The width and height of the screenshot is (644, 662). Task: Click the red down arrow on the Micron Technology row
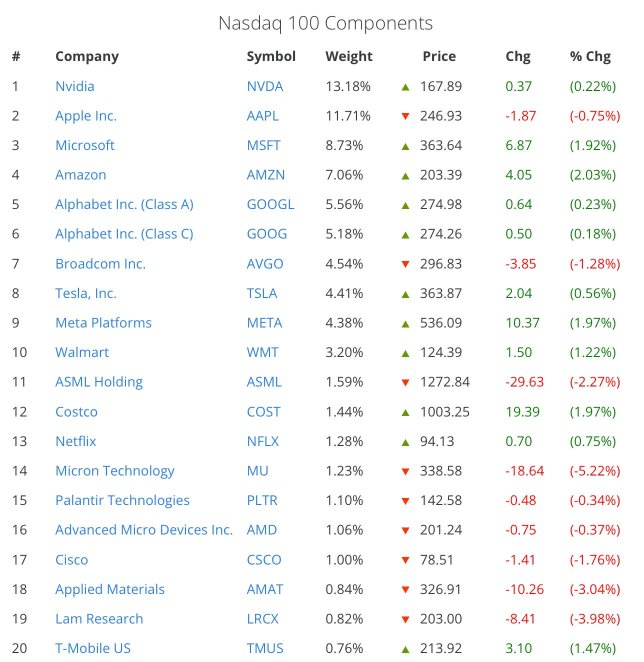(x=405, y=471)
